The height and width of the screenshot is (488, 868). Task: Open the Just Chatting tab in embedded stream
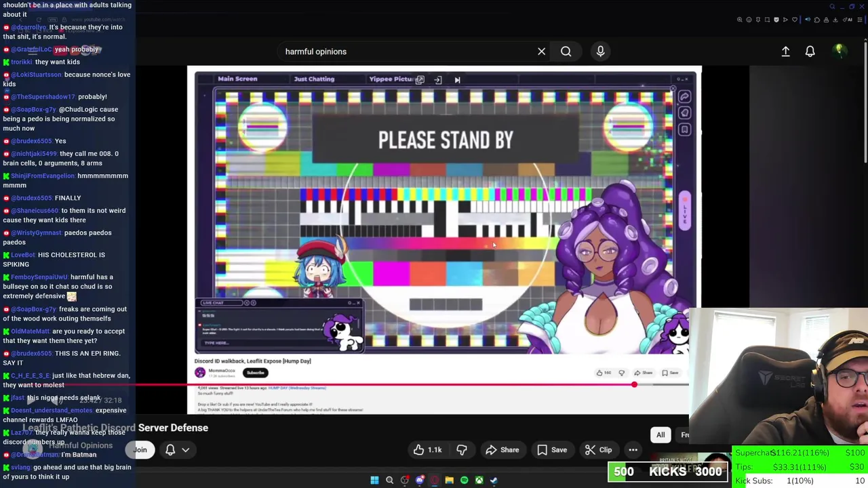pyautogui.click(x=314, y=79)
